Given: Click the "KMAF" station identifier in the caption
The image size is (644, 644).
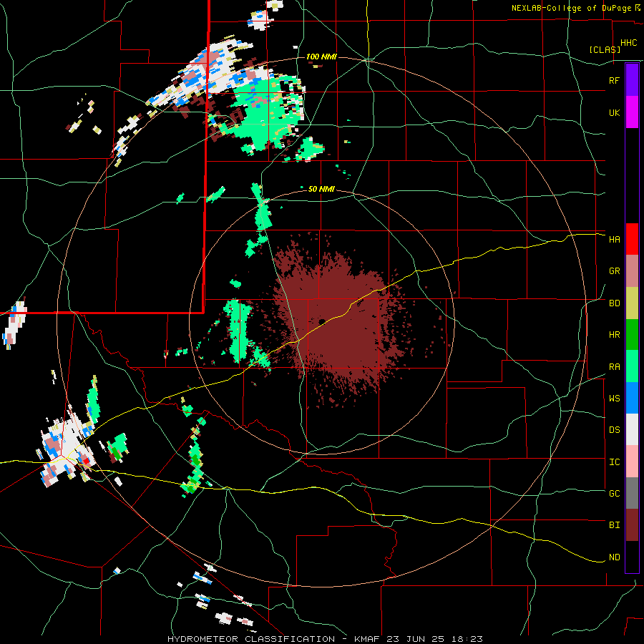Looking at the screenshot, I should tap(367, 639).
